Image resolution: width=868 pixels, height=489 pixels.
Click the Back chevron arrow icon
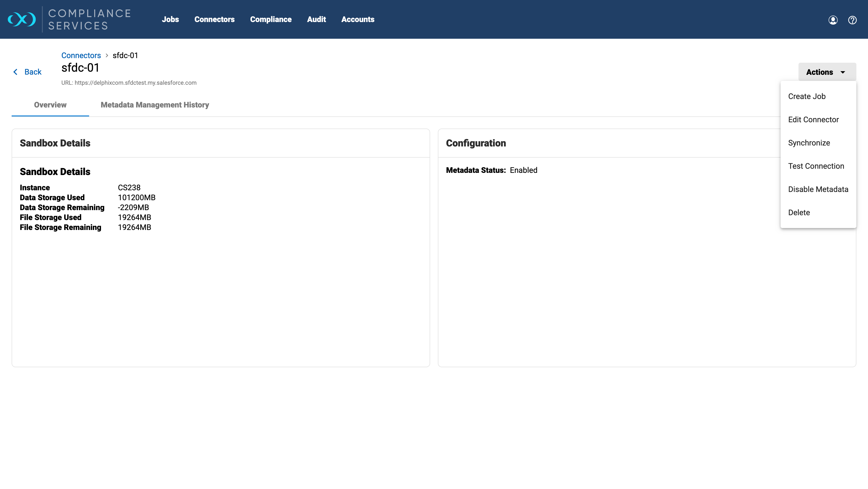coord(15,72)
